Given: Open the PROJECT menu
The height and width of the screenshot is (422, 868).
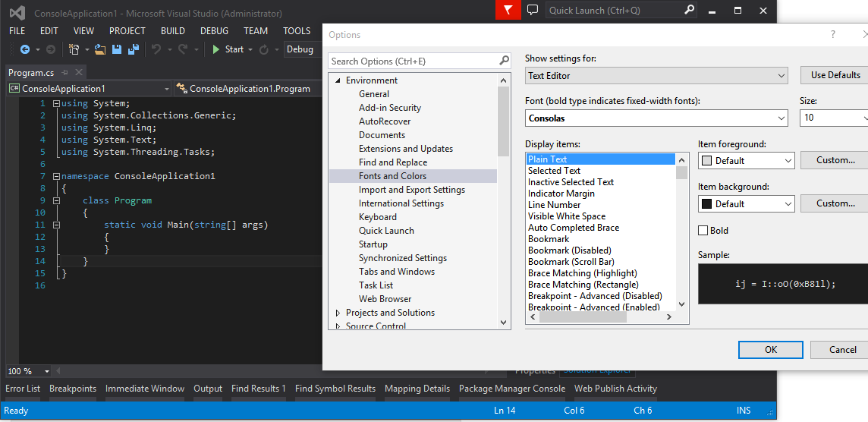Looking at the screenshot, I should tap(127, 31).
